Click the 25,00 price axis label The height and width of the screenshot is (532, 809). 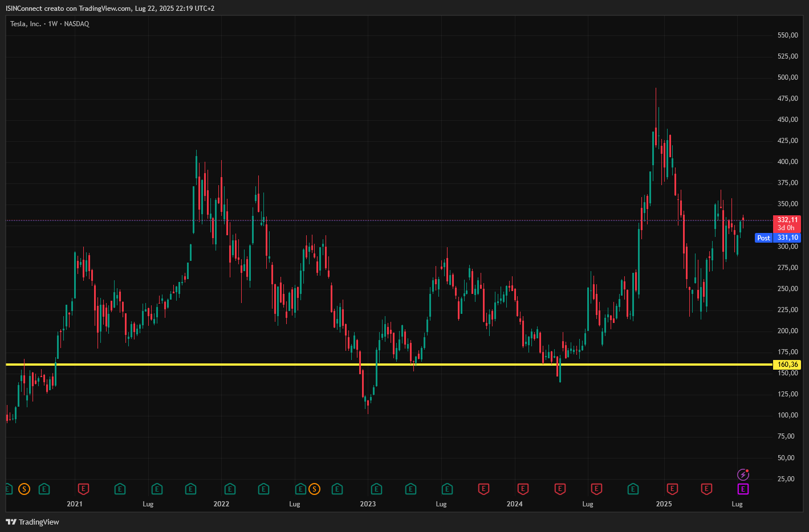[786, 479]
